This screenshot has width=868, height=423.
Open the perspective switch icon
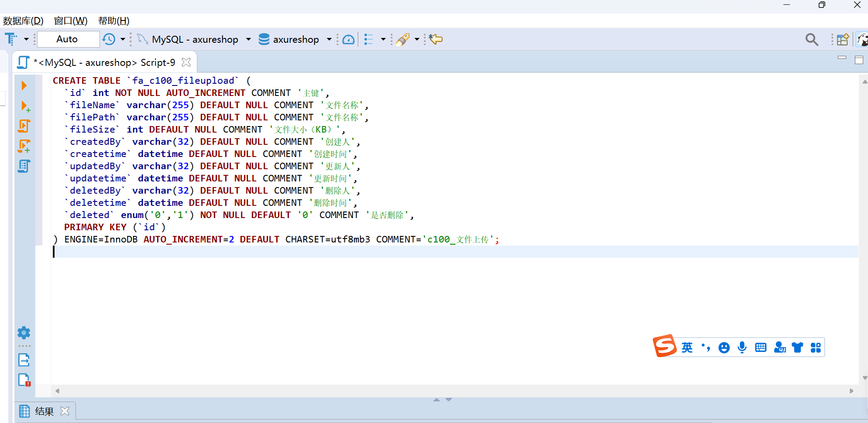(843, 39)
